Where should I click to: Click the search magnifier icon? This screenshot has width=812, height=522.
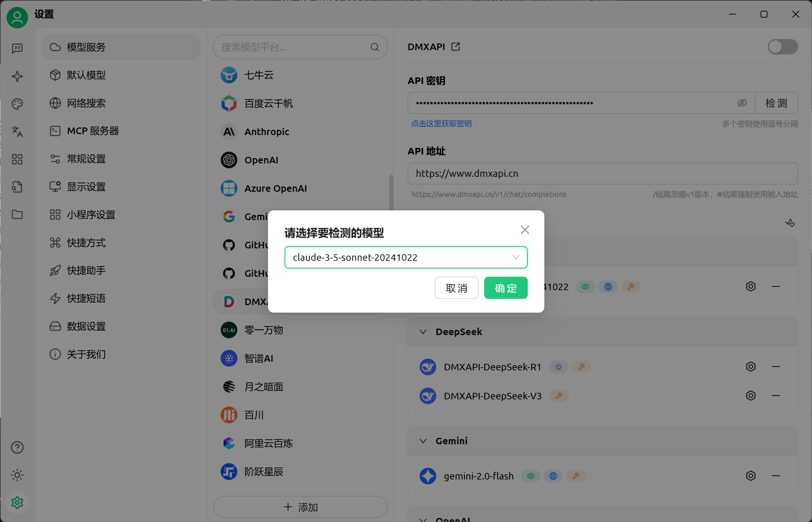375,47
